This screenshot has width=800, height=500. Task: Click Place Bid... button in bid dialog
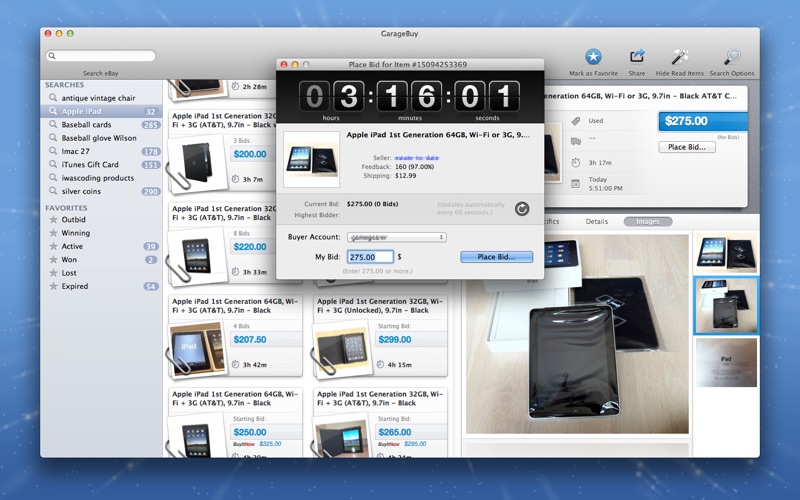coord(496,257)
